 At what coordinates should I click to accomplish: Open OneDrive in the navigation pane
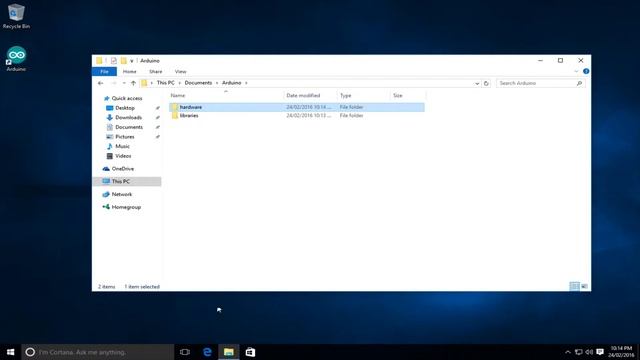tap(122, 169)
